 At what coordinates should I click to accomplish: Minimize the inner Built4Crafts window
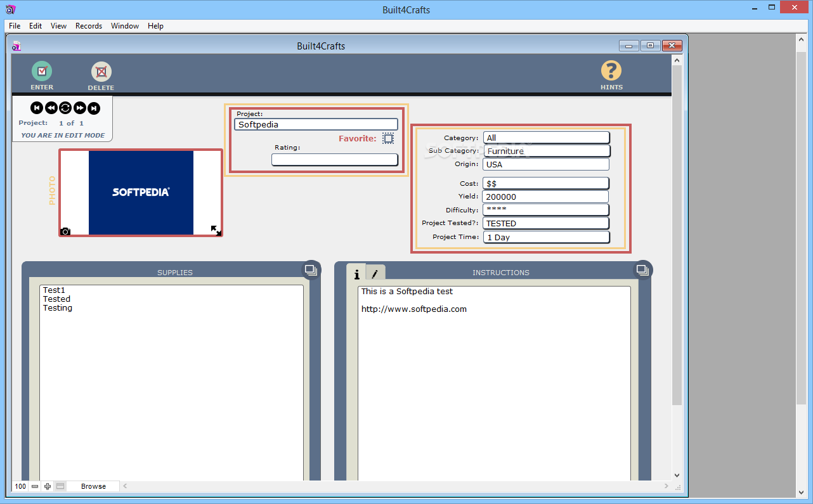click(629, 46)
